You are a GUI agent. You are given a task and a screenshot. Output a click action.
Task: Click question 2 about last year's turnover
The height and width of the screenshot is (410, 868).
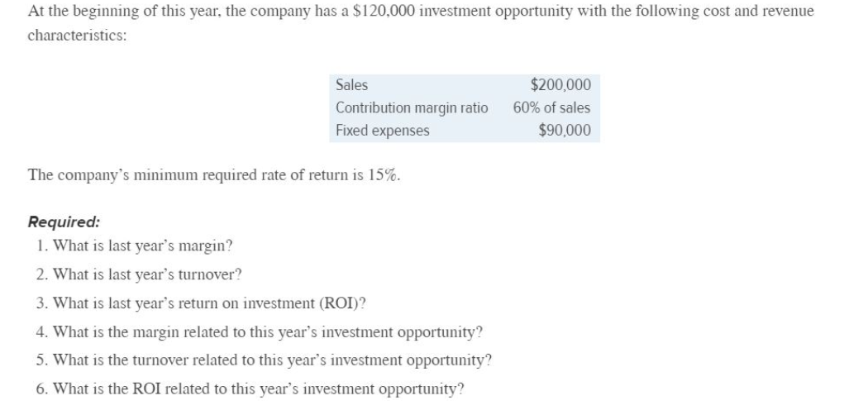point(139,274)
